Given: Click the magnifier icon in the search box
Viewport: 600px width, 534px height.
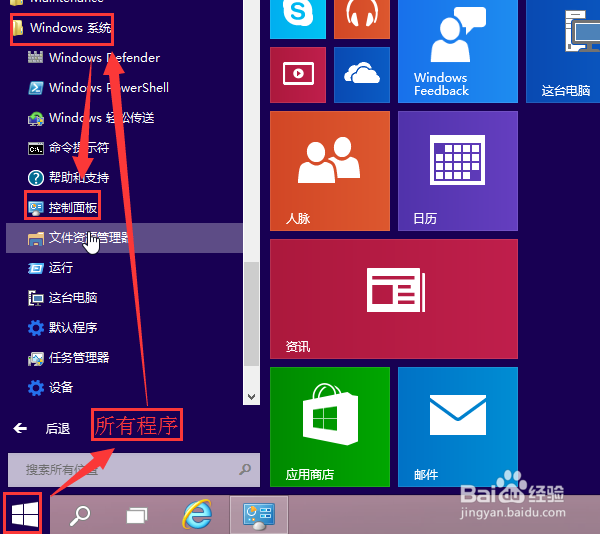Looking at the screenshot, I should (x=245, y=469).
